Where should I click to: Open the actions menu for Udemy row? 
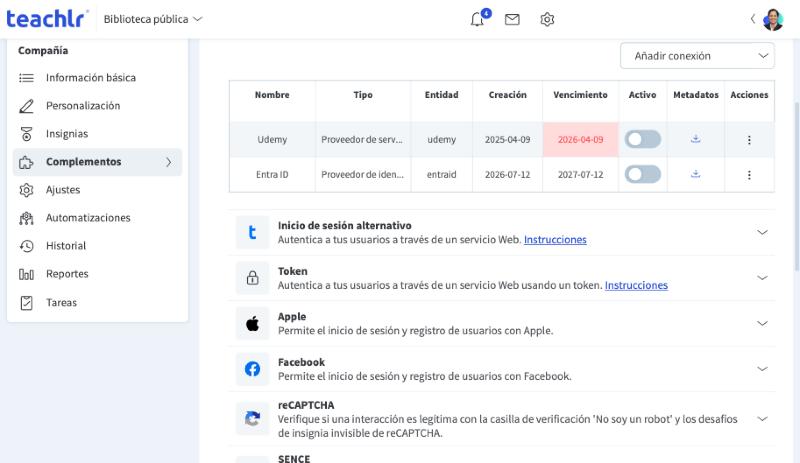click(x=748, y=140)
